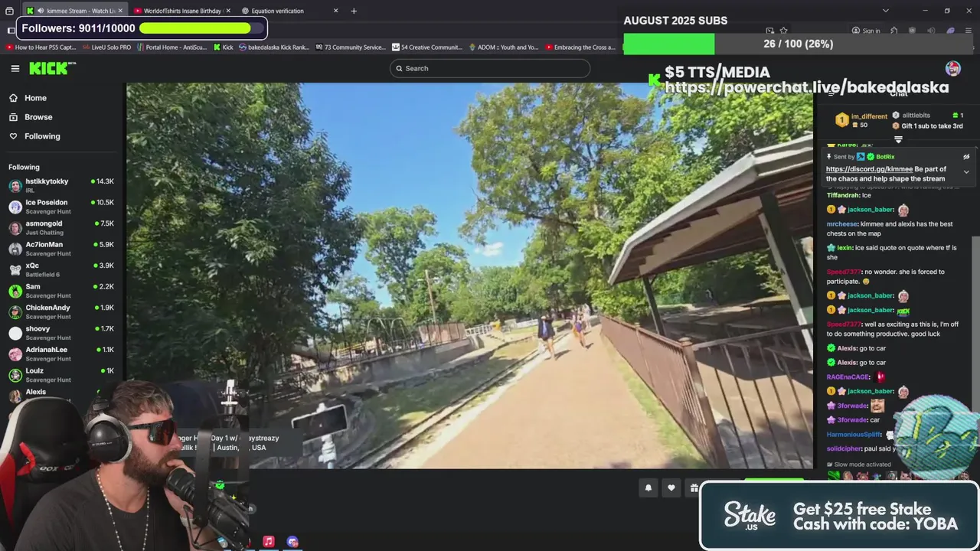The width and height of the screenshot is (980, 551).
Task: Click the bell notification icon below the video
Action: (648, 488)
